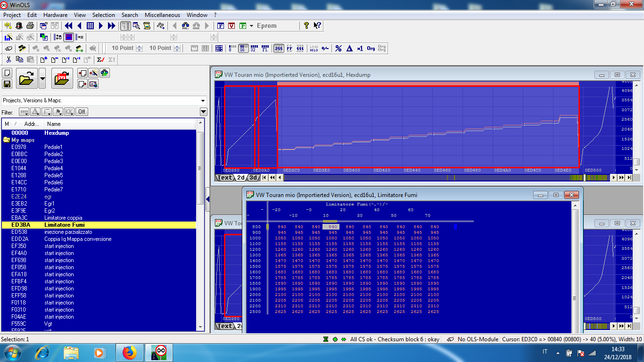The height and width of the screenshot is (362, 644).
Task: Open dropdown arrow next to open folder button
Action: 42,78
